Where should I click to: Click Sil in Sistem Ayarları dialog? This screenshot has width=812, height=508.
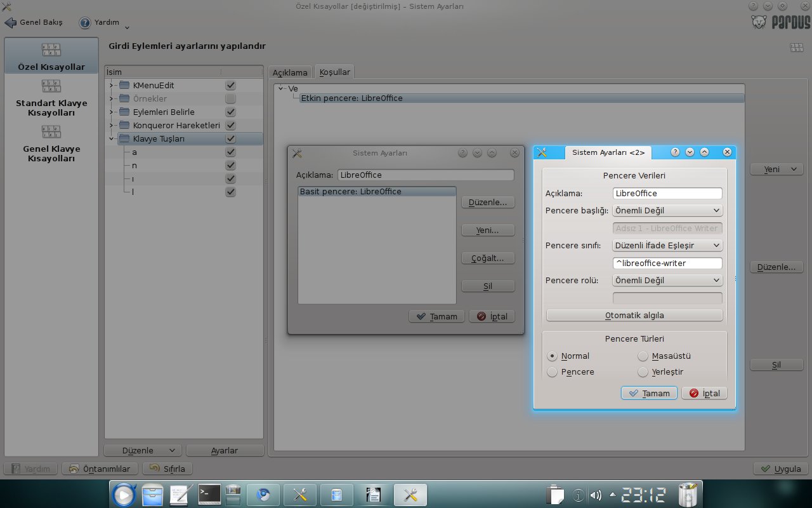point(488,286)
